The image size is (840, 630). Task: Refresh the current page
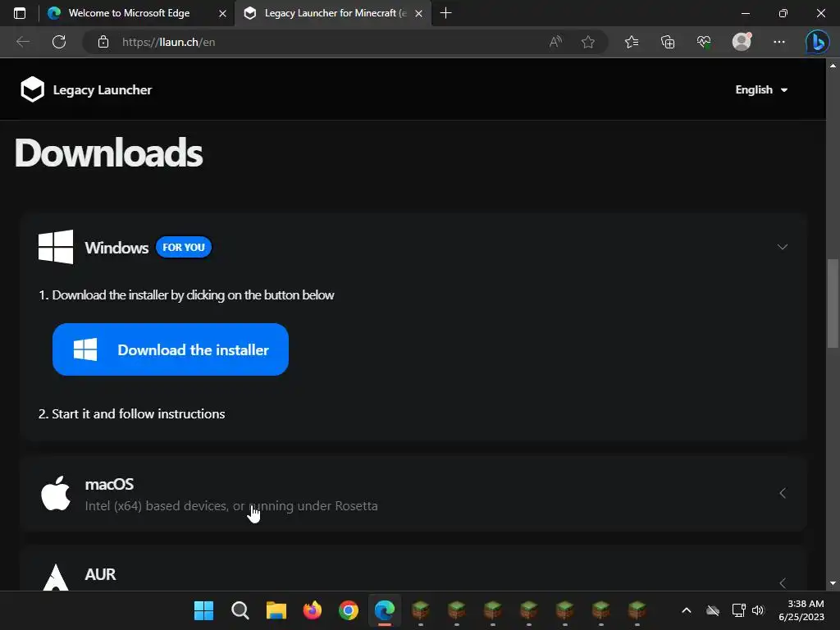pyautogui.click(x=59, y=42)
